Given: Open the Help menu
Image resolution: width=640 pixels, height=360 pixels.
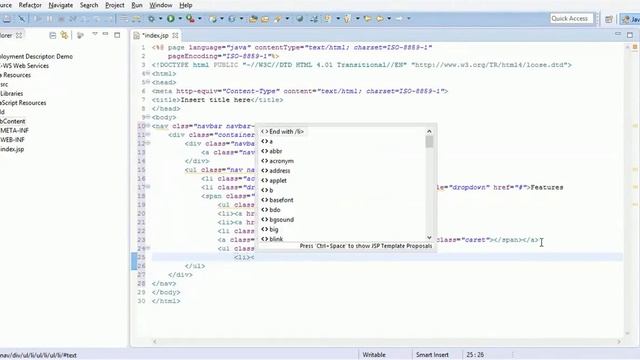Looking at the screenshot, I should (186, 5).
